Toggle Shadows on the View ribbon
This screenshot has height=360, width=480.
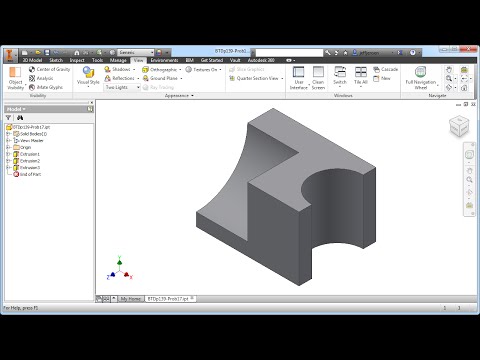pyautogui.click(x=117, y=69)
